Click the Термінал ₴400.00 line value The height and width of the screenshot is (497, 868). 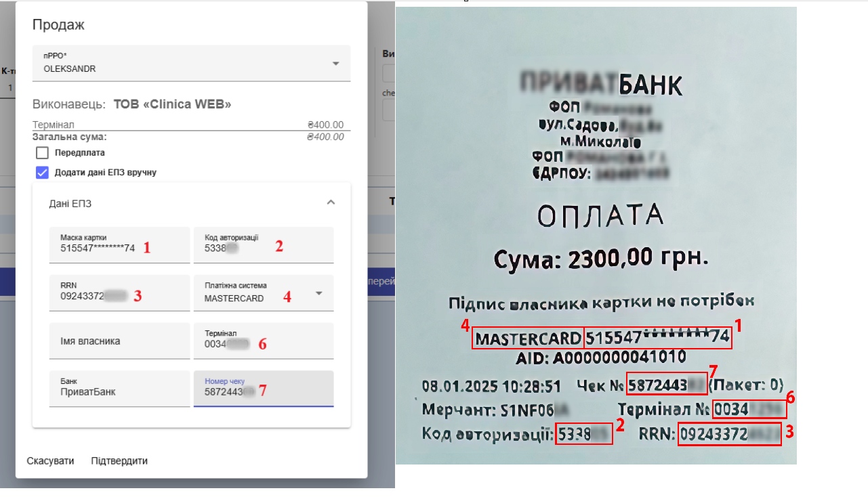click(325, 125)
